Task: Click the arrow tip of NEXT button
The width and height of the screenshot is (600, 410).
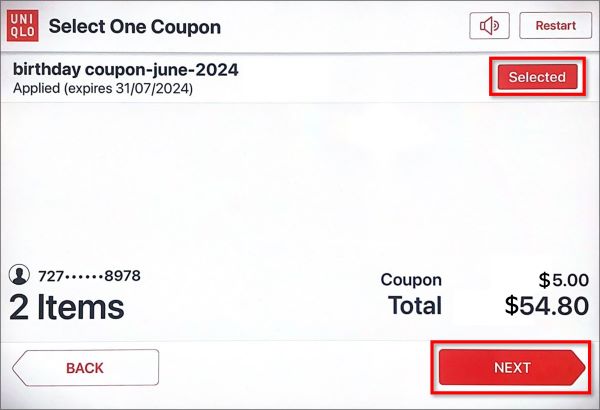Action: [579, 368]
